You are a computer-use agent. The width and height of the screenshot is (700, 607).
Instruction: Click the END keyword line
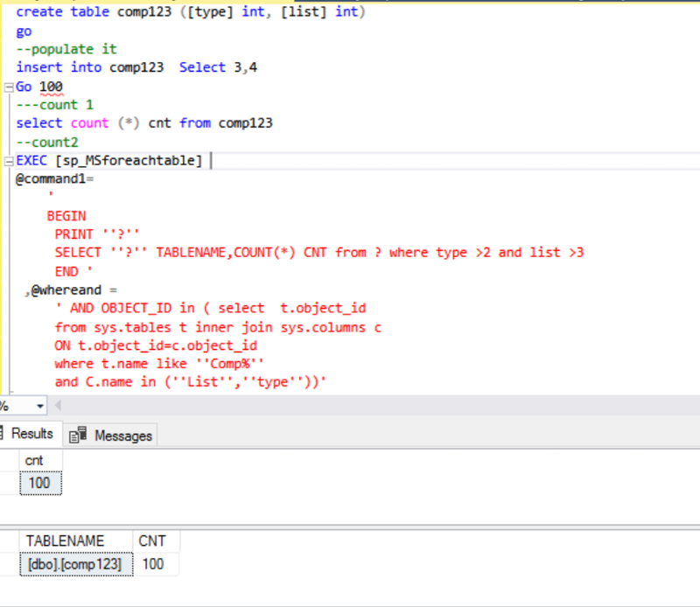[x=73, y=271]
